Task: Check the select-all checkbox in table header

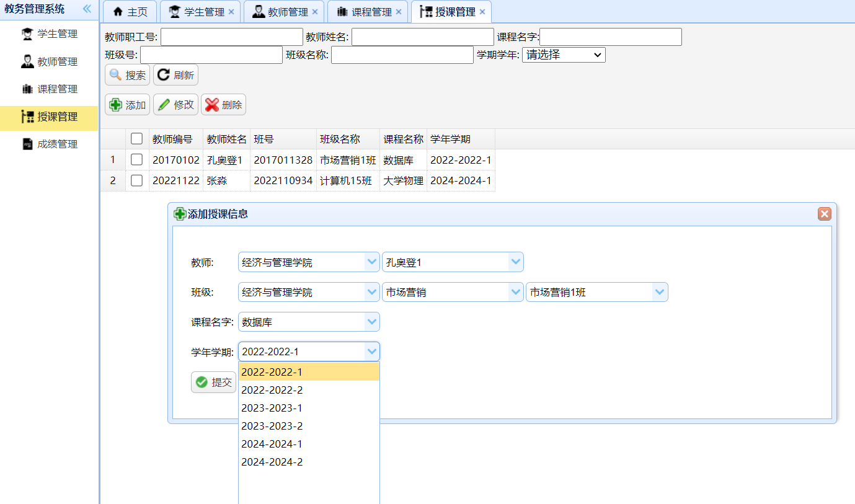Action: (137, 138)
